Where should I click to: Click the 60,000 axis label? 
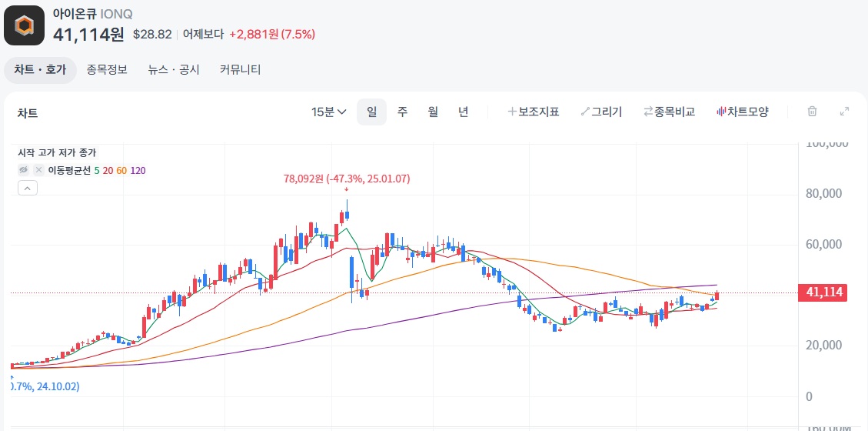tap(822, 245)
